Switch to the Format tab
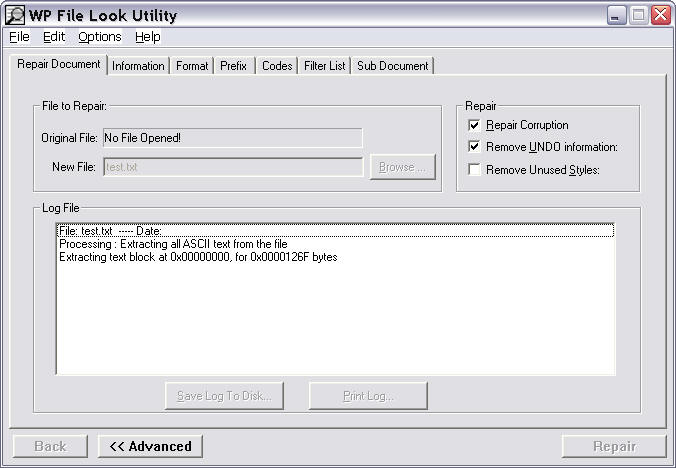676x468 pixels. tap(192, 66)
